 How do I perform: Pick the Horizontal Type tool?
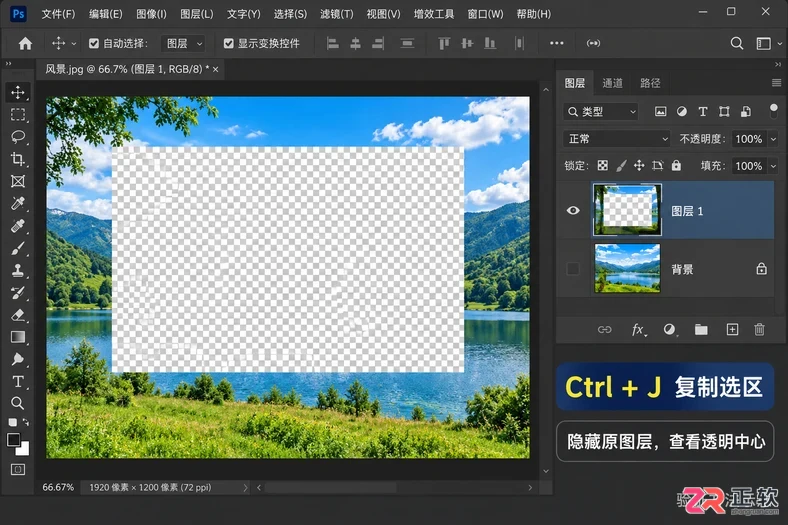click(18, 381)
